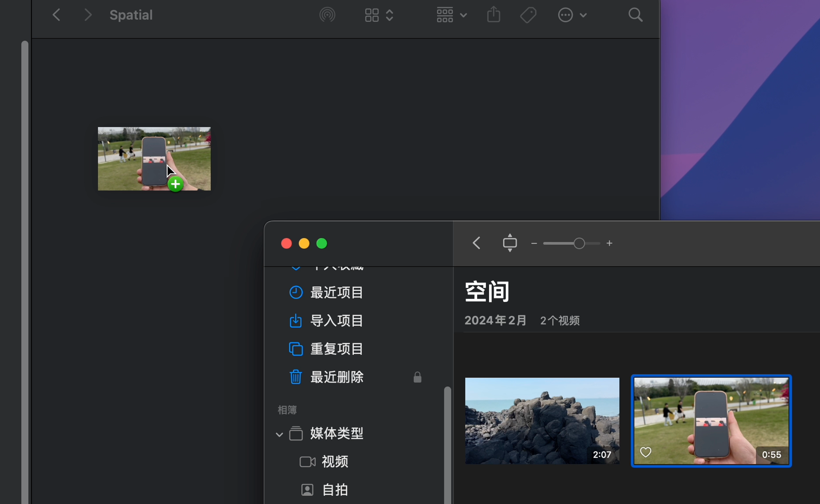The height and width of the screenshot is (504, 820).
Task: Open AirDrop in the Finder toolbar
Action: (x=327, y=15)
